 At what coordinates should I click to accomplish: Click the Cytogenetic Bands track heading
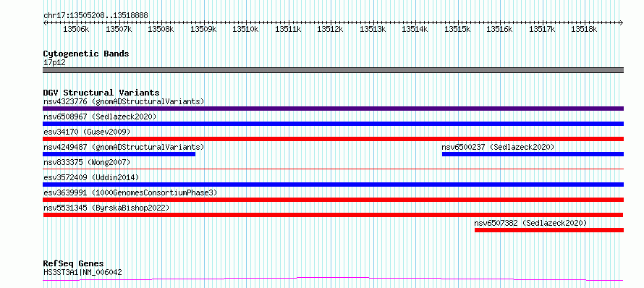pos(86,54)
